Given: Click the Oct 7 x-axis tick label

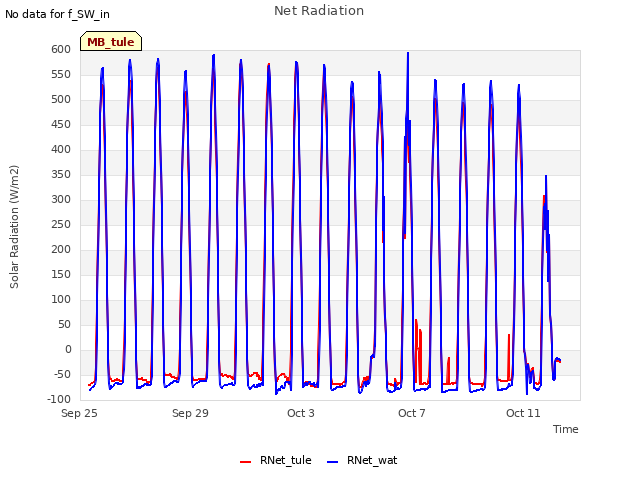Looking at the screenshot, I should pyautogui.click(x=412, y=413).
